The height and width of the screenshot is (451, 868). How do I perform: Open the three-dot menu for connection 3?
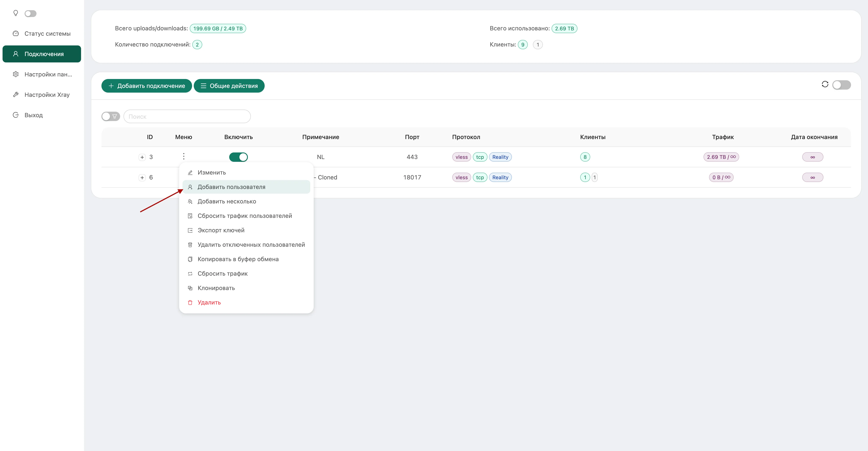click(184, 156)
